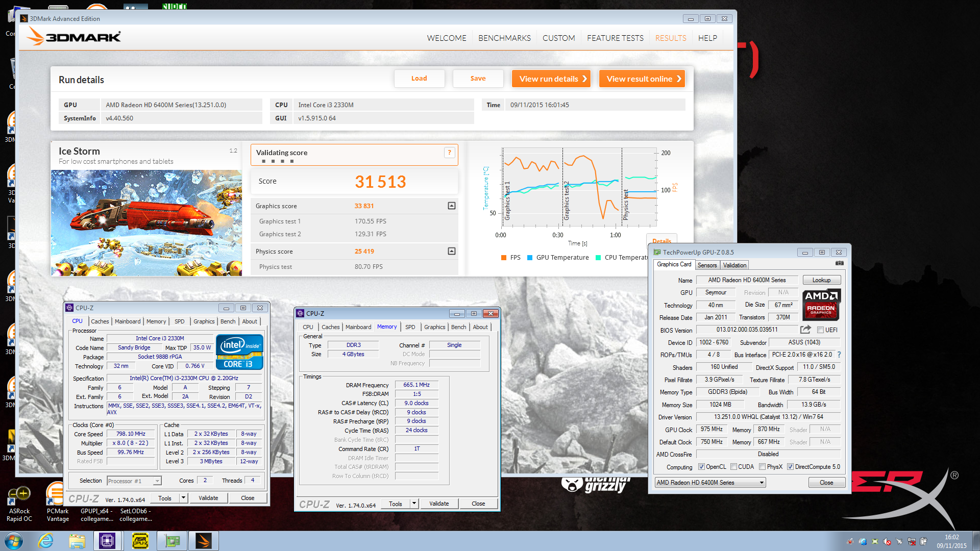Click the Load button in Run details

[419, 79]
